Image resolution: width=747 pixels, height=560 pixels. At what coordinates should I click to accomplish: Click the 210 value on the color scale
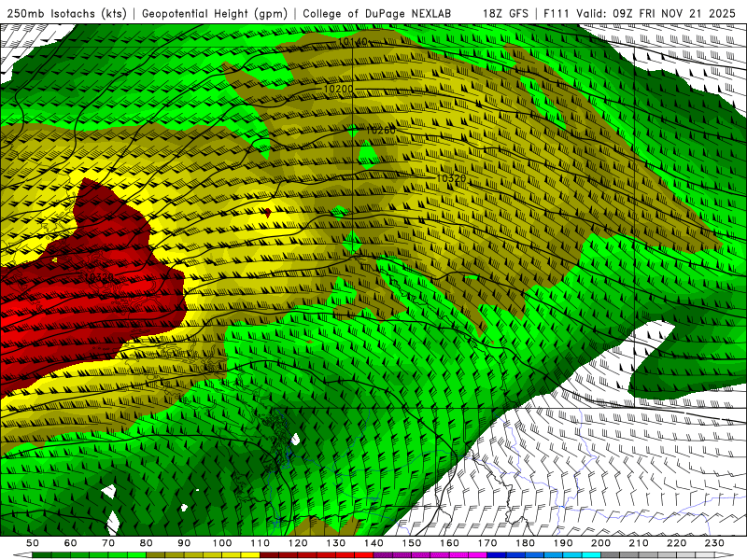[x=639, y=543]
